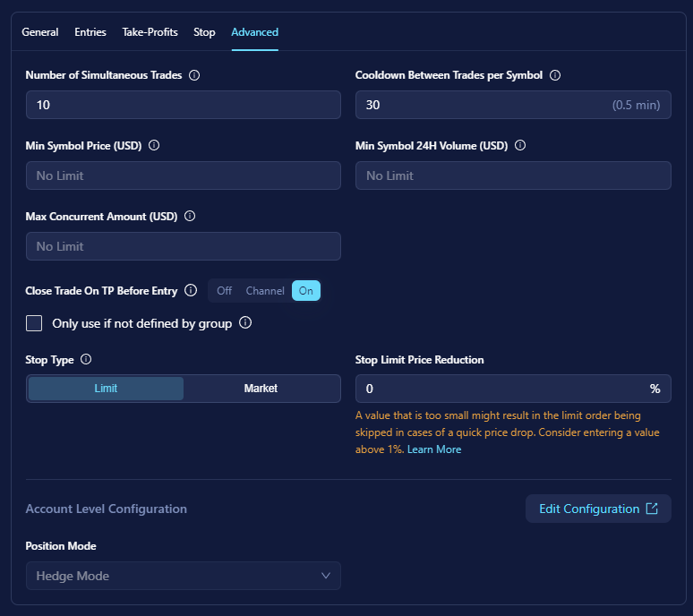Click info icon beside Min Symbol 24H Volume
This screenshot has height=616, width=693.
click(x=520, y=145)
